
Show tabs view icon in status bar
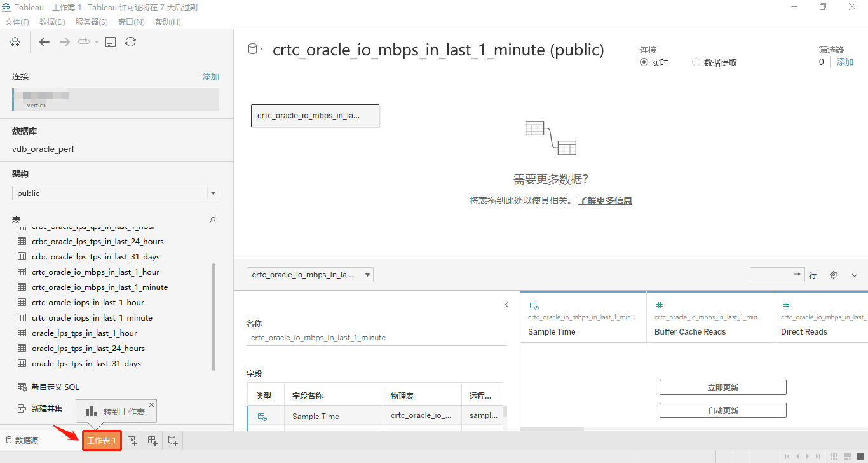(860, 456)
